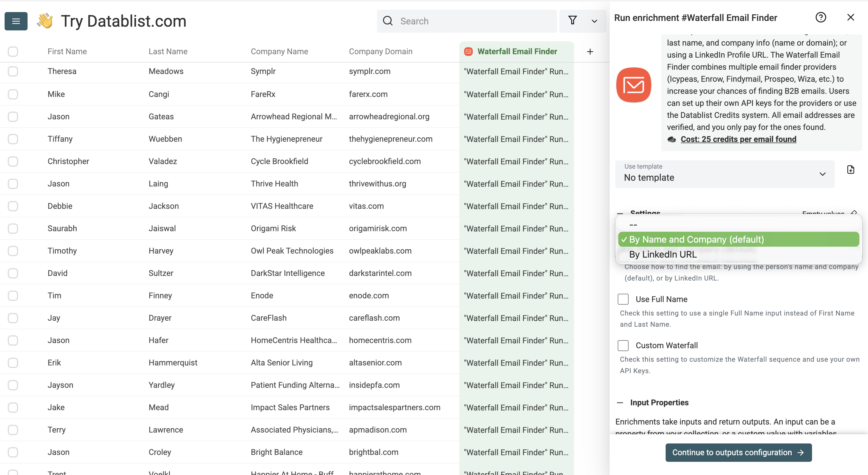Open Cost: 25 credits per email found link

click(x=738, y=139)
